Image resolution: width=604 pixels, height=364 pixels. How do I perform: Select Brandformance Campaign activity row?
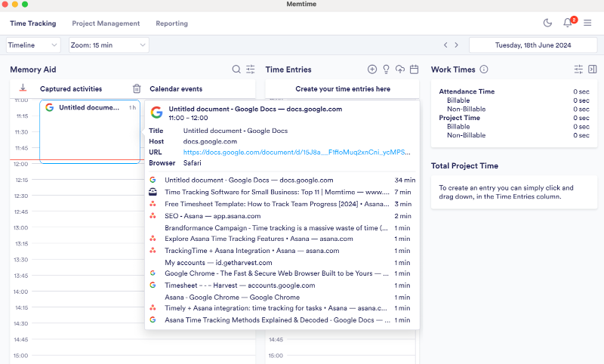(282, 227)
